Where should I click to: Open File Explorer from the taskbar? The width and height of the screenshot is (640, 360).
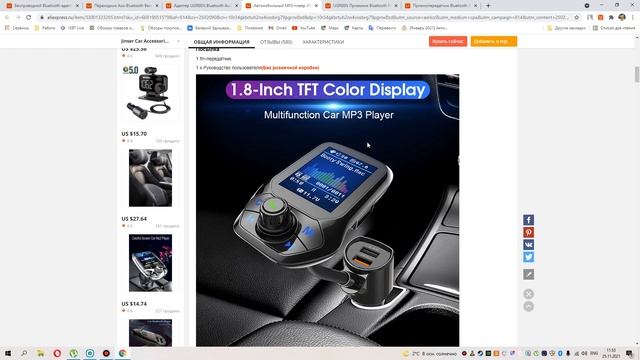coord(40,353)
